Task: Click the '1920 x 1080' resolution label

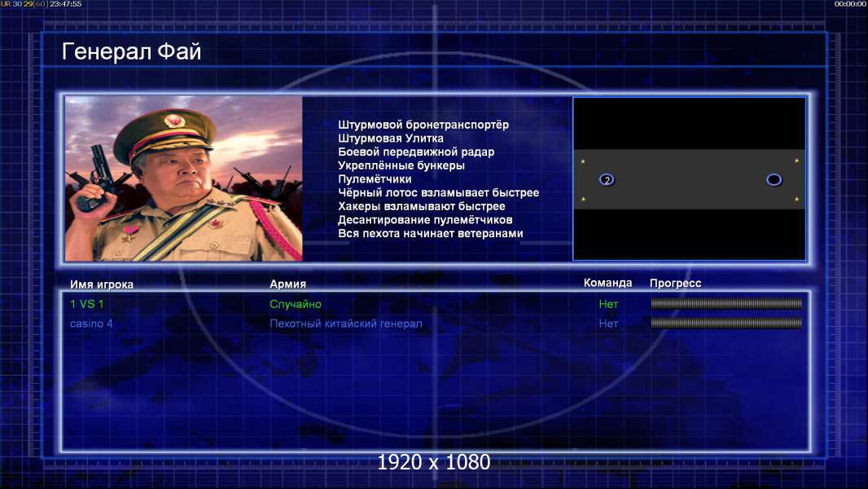Action: pyautogui.click(x=434, y=462)
